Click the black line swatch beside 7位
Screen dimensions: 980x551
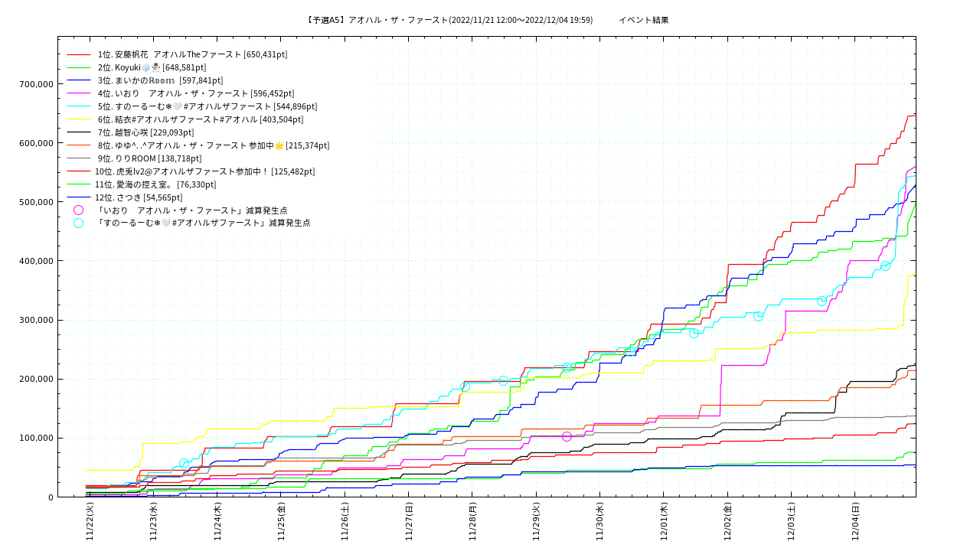tap(79, 132)
